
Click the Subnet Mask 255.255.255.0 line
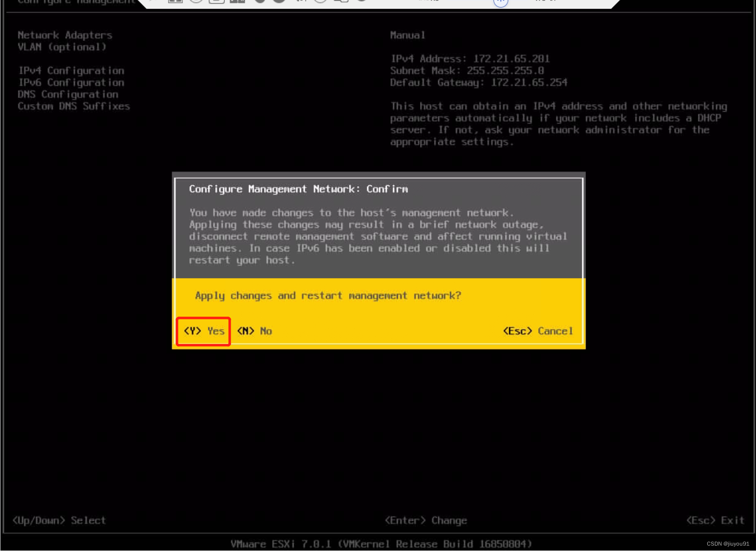click(467, 70)
